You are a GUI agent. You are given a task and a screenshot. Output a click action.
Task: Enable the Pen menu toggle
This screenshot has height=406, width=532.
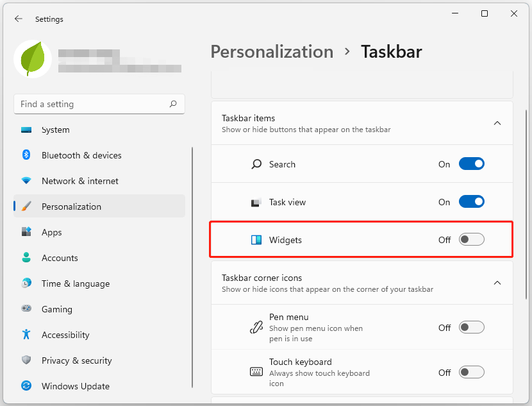[471, 327]
